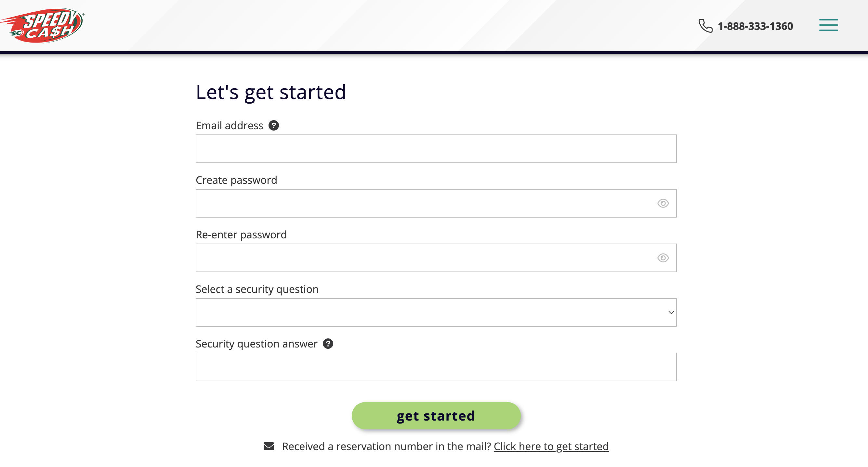This screenshot has width=868, height=467.
Task: Toggle password visibility in Create password field
Action: pyautogui.click(x=663, y=203)
